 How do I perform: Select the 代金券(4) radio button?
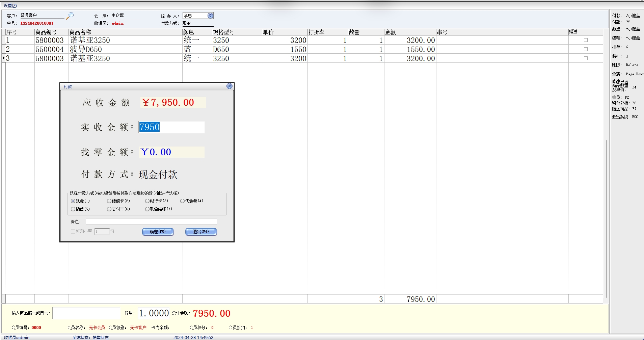tap(183, 201)
